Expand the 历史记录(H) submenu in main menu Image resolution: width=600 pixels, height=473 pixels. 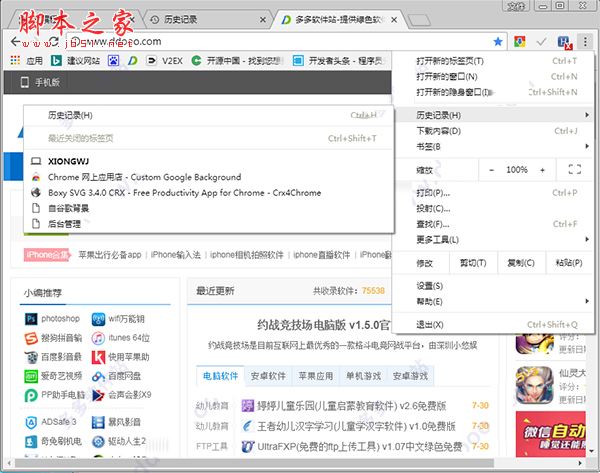click(494, 115)
